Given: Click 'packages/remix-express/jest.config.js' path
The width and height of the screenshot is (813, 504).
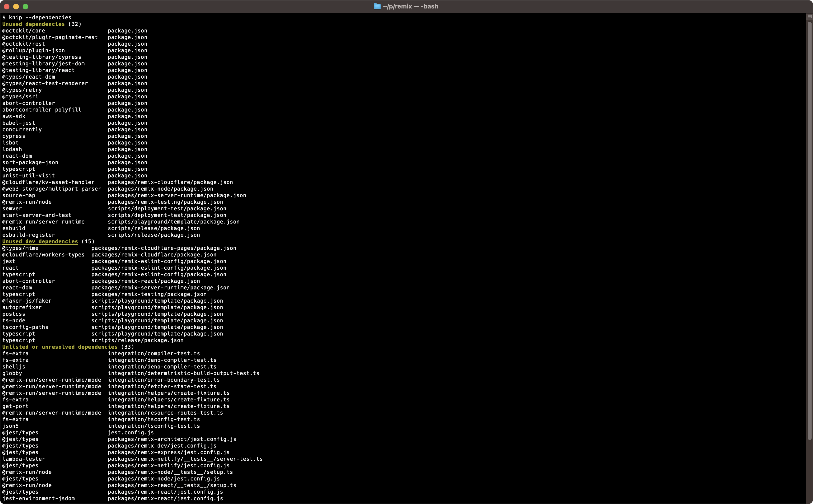Looking at the screenshot, I should pos(169,452).
